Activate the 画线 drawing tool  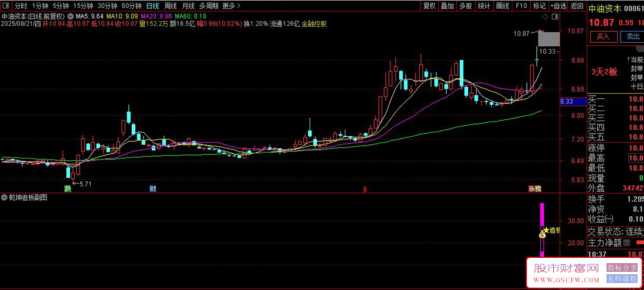point(503,6)
